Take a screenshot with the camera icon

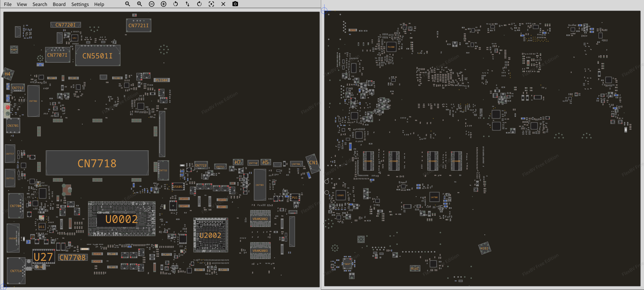[235, 4]
